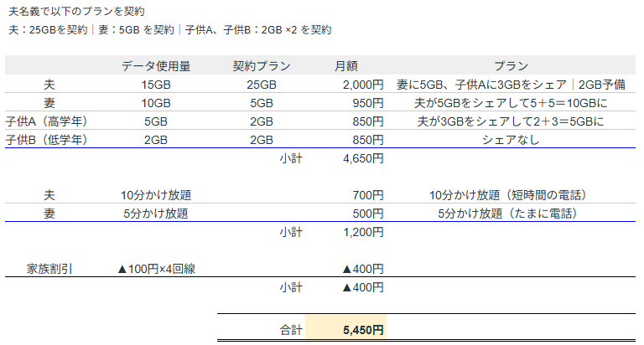Screen dimensions: 644x345
Task: Click the 10分かけ放題（短時間の電話）description cell
Action: click(x=510, y=195)
